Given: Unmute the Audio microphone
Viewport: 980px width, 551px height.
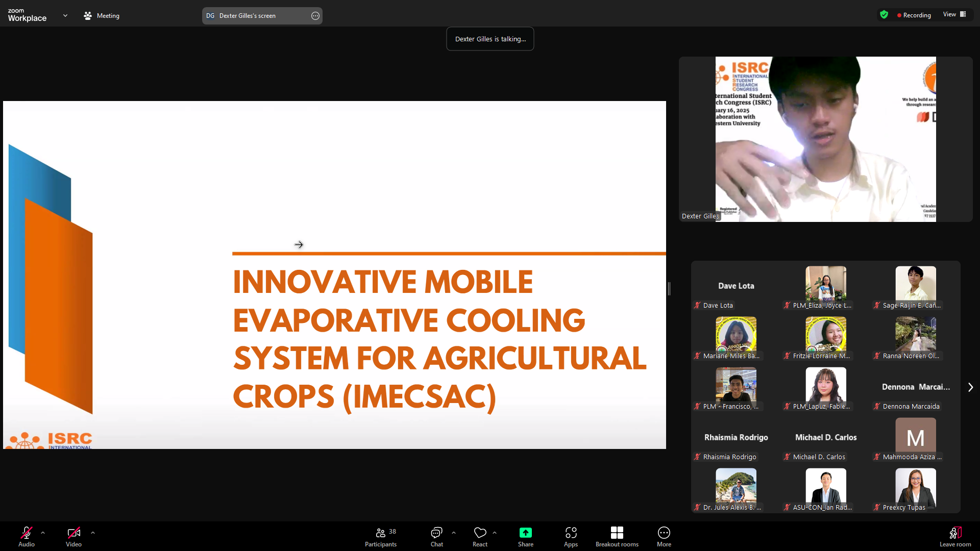Looking at the screenshot, I should pyautogui.click(x=27, y=533).
